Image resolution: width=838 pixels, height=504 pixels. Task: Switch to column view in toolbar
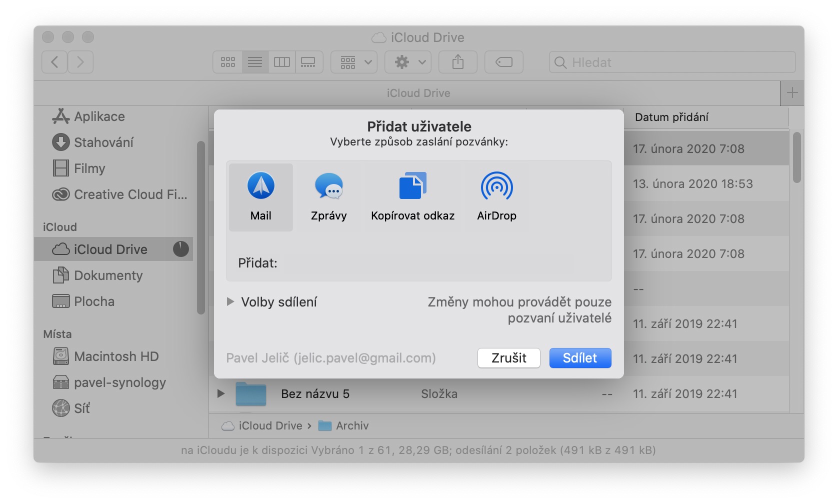(x=282, y=62)
